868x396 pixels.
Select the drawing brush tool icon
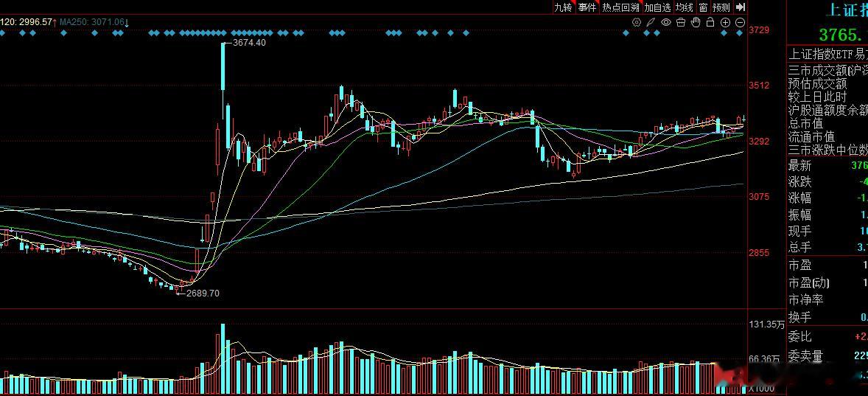(x=651, y=22)
